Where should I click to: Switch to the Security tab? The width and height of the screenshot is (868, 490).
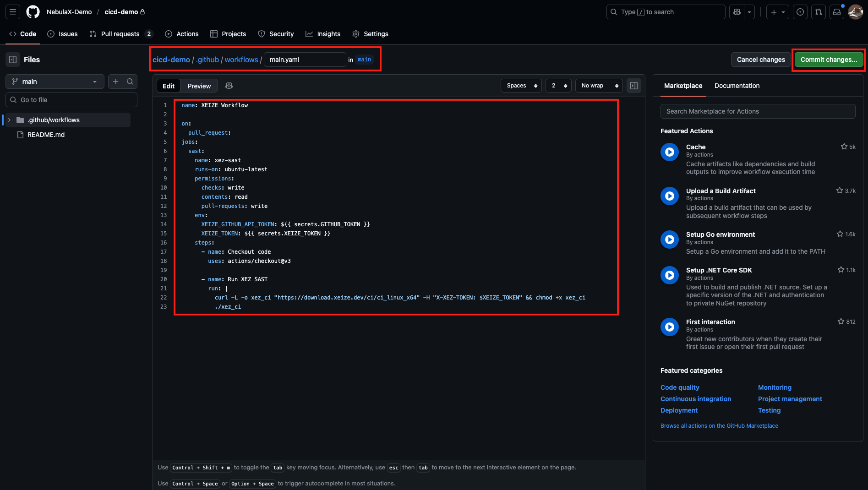[x=276, y=34]
